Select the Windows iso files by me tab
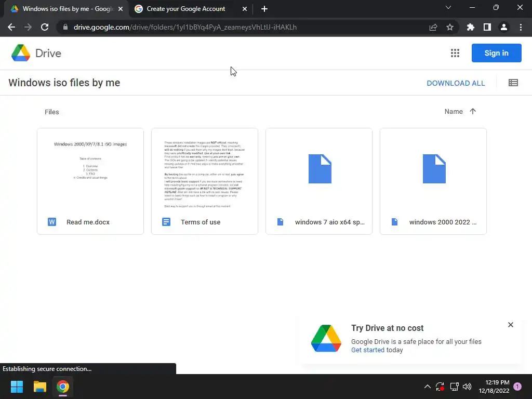 pos(66,9)
